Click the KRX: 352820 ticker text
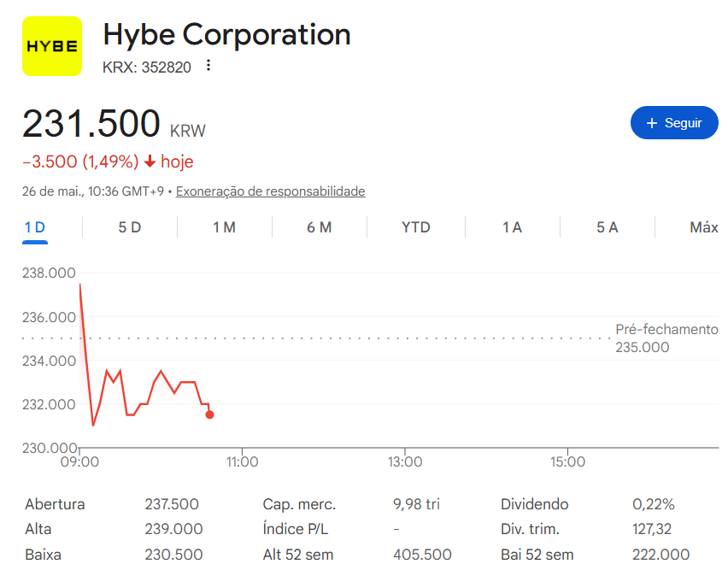This screenshot has width=728, height=570. coord(147,68)
